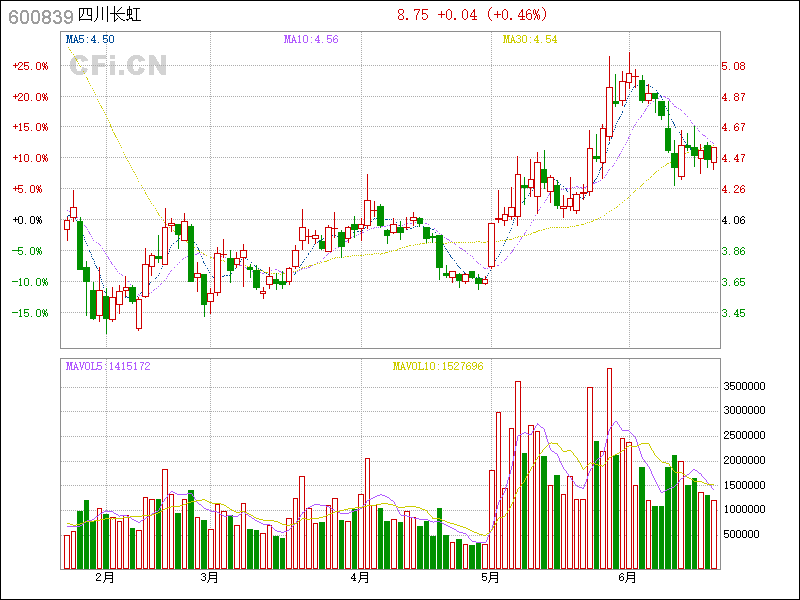Click the MAVOL10 volume average label
The width and height of the screenshot is (800, 600).
coord(437,367)
